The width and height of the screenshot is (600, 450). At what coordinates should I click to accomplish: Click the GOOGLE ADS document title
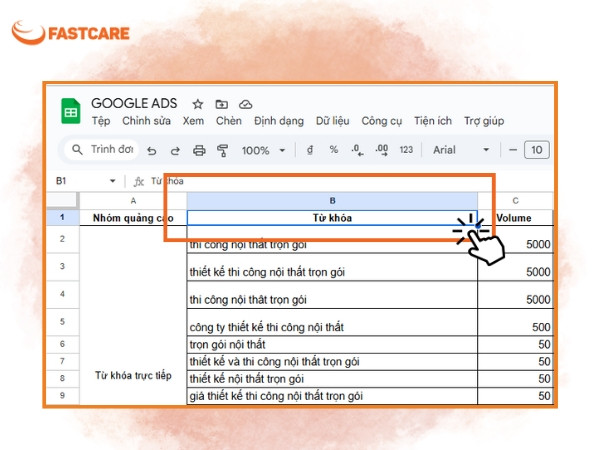click(x=134, y=103)
